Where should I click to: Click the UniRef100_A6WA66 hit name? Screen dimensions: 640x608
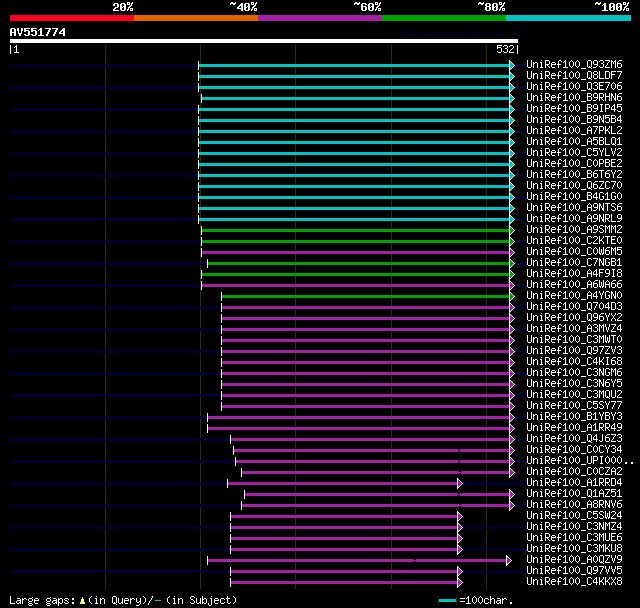pyautogui.click(x=574, y=285)
